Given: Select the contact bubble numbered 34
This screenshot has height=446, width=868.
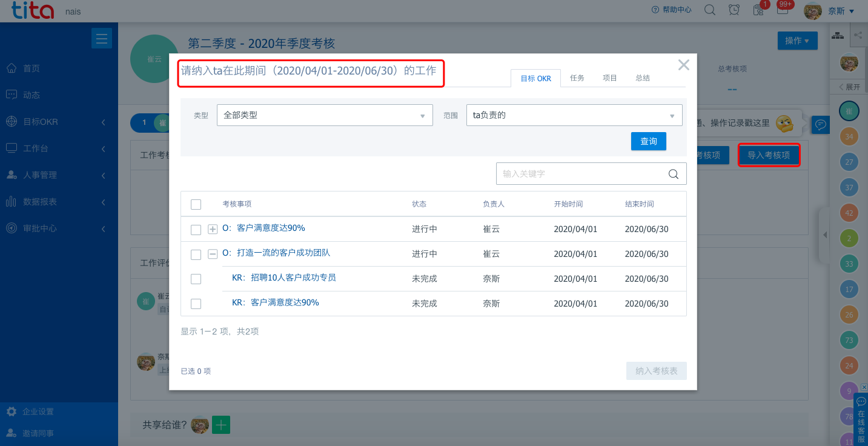Looking at the screenshot, I should point(849,137).
